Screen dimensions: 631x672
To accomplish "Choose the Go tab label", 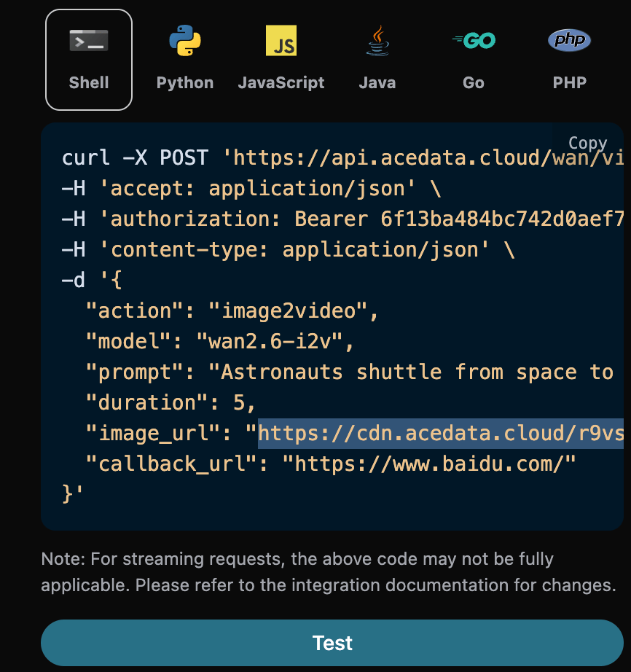I will [x=473, y=82].
